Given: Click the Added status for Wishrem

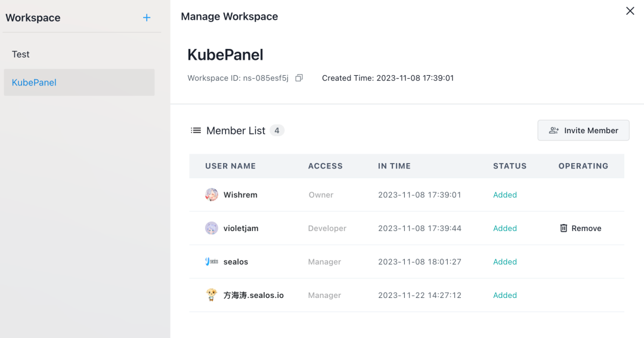Looking at the screenshot, I should 505,195.
